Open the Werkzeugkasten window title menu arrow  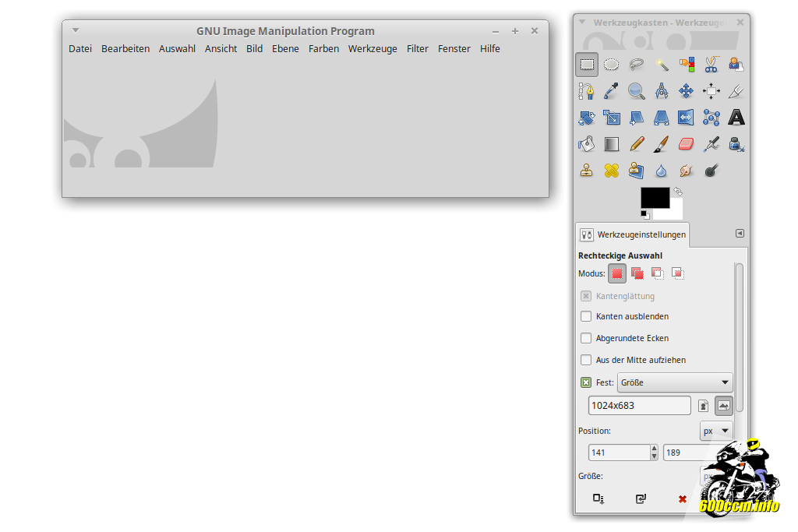pyautogui.click(x=582, y=23)
